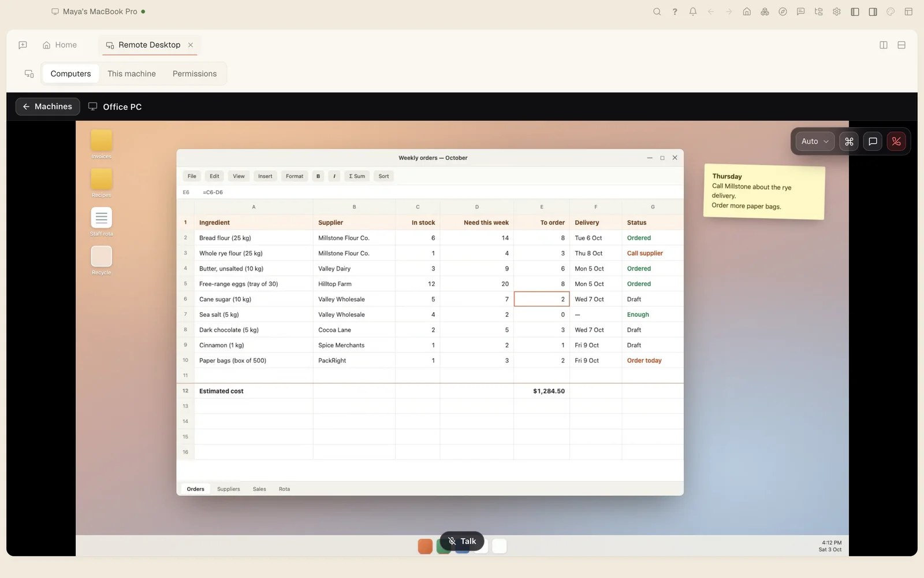Click the orange app in remote taskbar
The height and width of the screenshot is (578, 924).
(x=425, y=546)
